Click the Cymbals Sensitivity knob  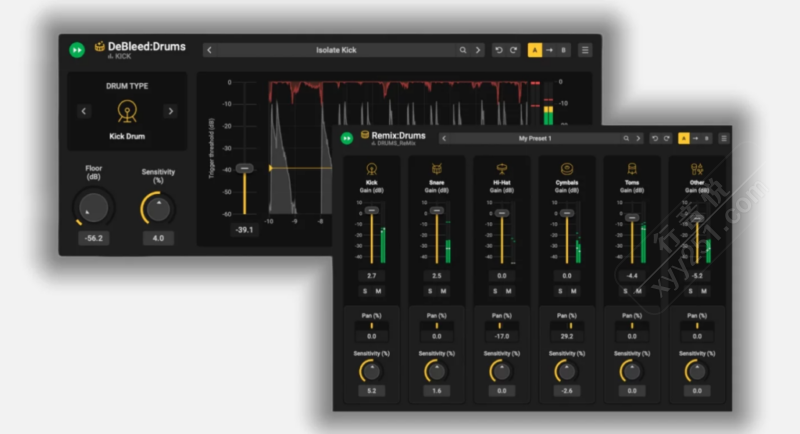[x=567, y=371]
